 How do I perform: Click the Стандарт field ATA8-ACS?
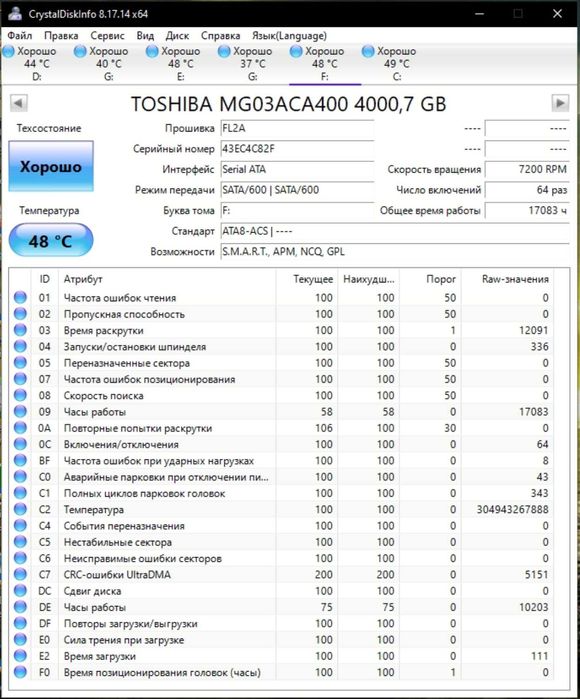395,231
